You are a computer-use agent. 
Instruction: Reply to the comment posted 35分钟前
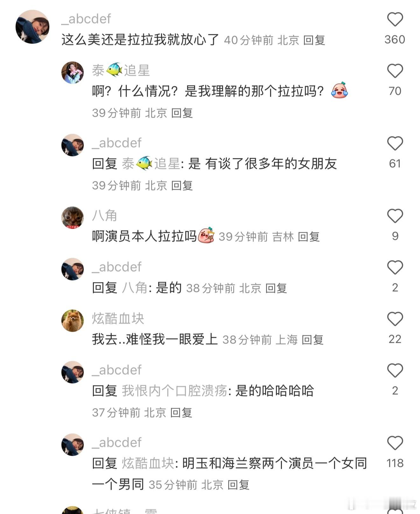pos(238,485)
